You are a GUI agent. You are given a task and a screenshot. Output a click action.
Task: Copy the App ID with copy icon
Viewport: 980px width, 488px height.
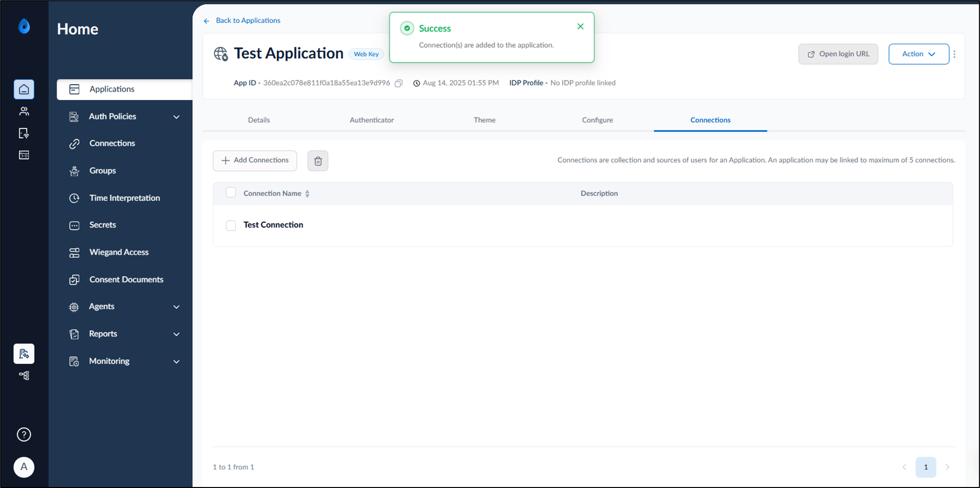399,83
